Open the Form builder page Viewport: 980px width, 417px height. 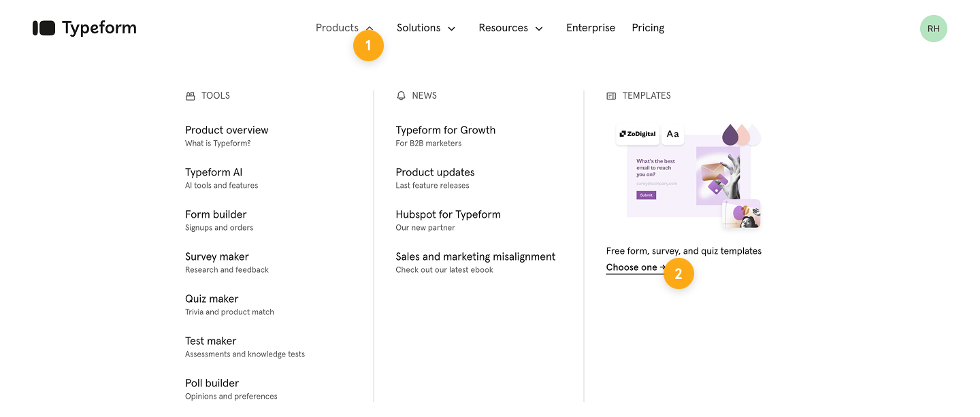coord(216,215)
